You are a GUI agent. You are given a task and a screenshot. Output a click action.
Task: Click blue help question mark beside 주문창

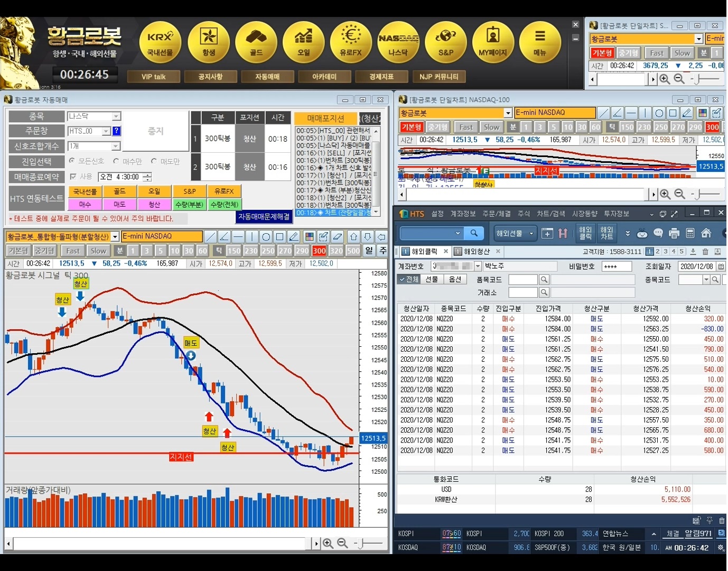click(x=117, y=131)
